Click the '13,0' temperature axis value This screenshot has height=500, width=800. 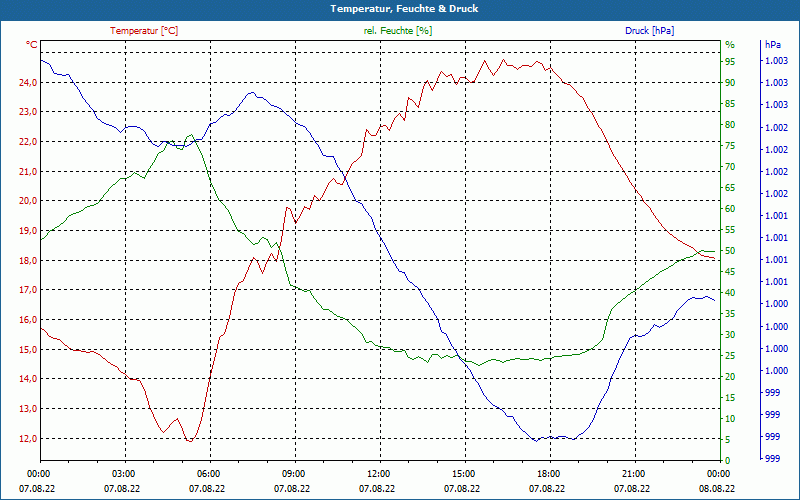tap(28, 409)
